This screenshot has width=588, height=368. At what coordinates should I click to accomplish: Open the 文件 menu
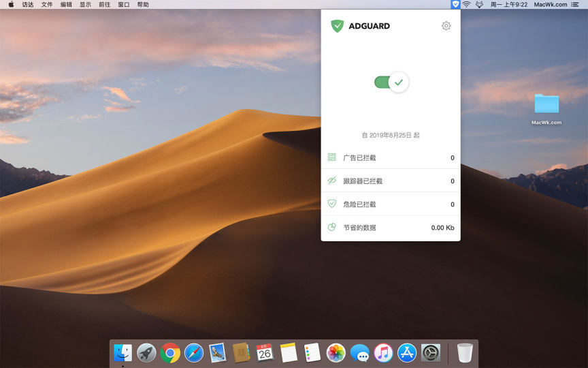(47, 4)
